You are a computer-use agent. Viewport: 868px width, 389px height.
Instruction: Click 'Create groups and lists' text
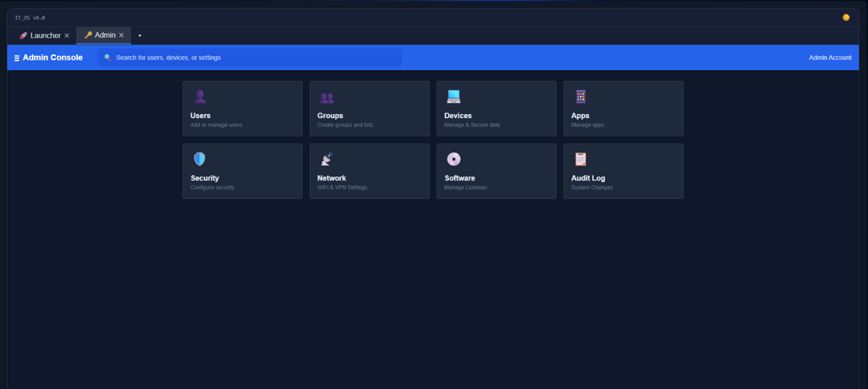point(345,125)
